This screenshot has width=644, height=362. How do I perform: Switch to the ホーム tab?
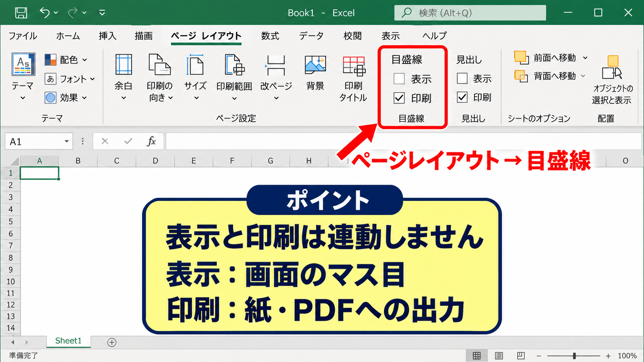point(68,36)
